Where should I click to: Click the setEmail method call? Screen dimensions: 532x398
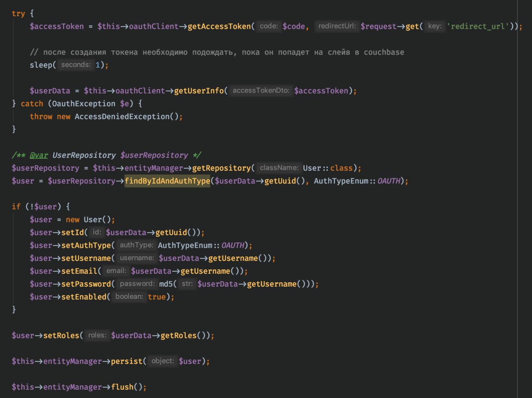tap(79, 271)
